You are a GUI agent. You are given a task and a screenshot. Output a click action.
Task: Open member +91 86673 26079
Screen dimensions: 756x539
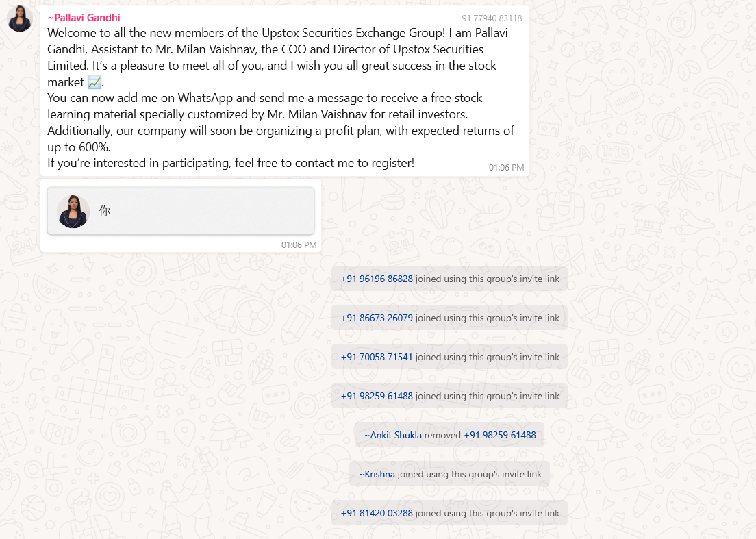[377, 318]
